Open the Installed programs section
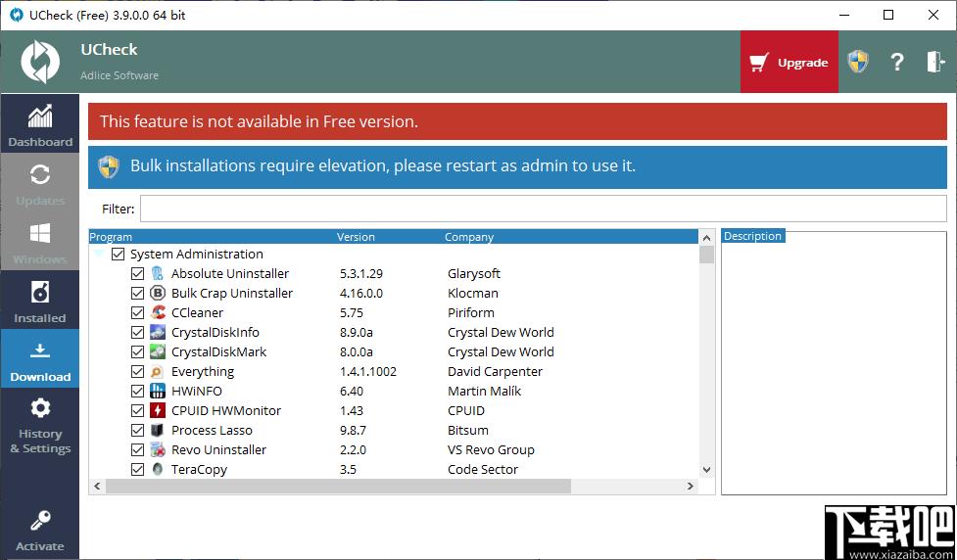The height and width of the screenshot is (560, 957). coord(40,301)
